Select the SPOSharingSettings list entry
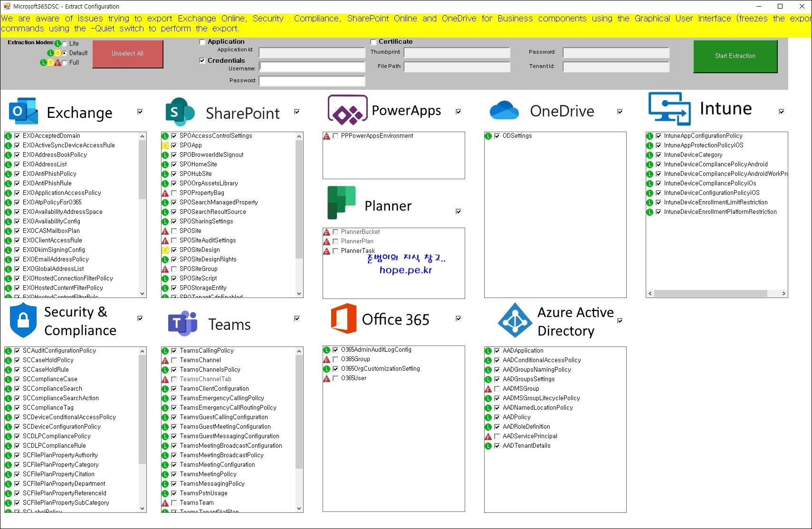812x529 pixels. tap(206, 221)
